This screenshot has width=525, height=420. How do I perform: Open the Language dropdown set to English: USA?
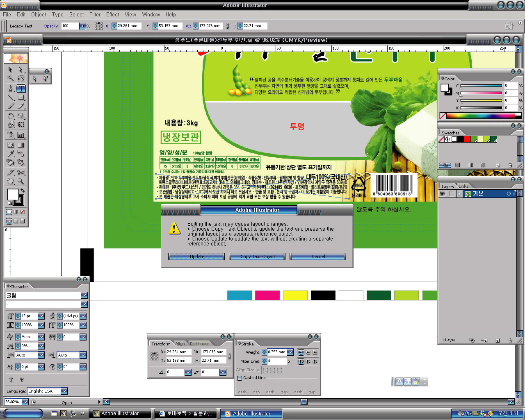tap(64, 391)
